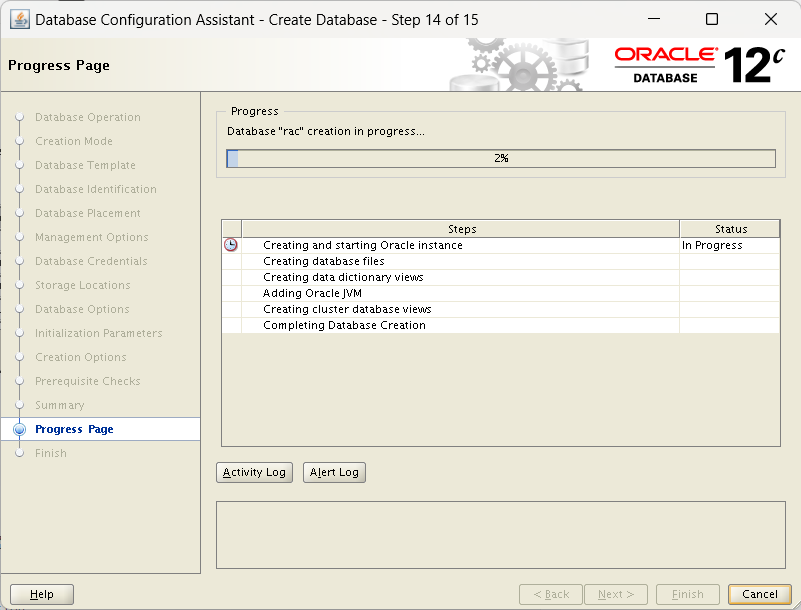Select Prerequisite Checks step
Image resolution: width=801 pixels, height=610 pixels.
pyautogui.click(x=88, y=382)
